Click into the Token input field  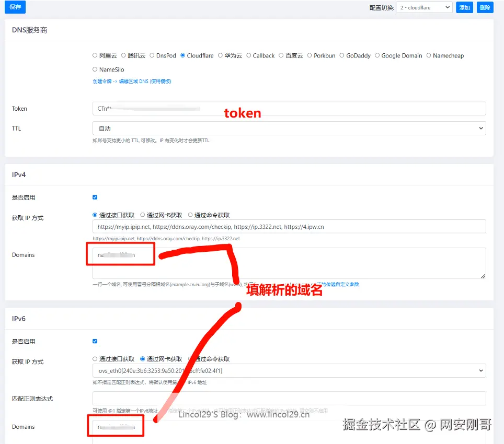pyautogui.click(x=289, y=109)
